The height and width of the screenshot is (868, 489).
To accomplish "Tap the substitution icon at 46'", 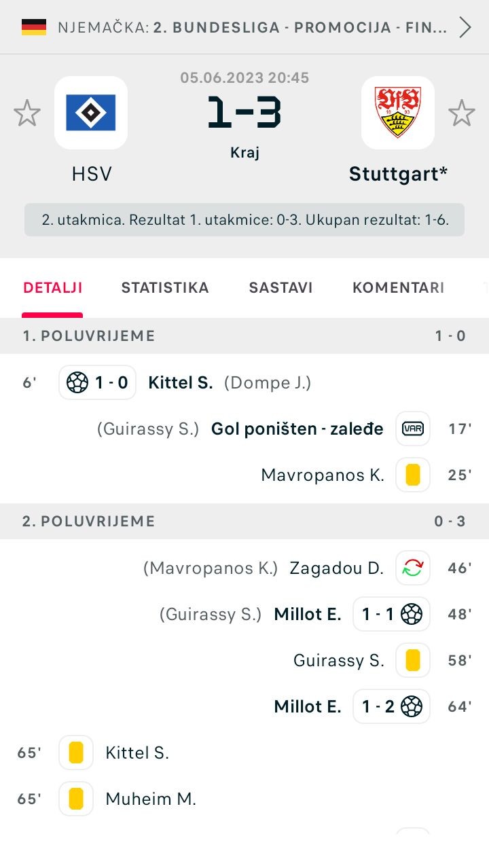I will click(413, 568).
